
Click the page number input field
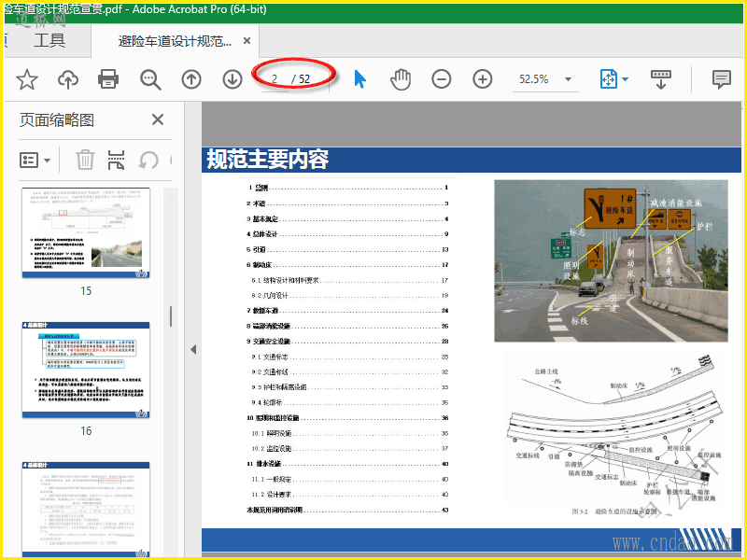(x=275, y=79)
